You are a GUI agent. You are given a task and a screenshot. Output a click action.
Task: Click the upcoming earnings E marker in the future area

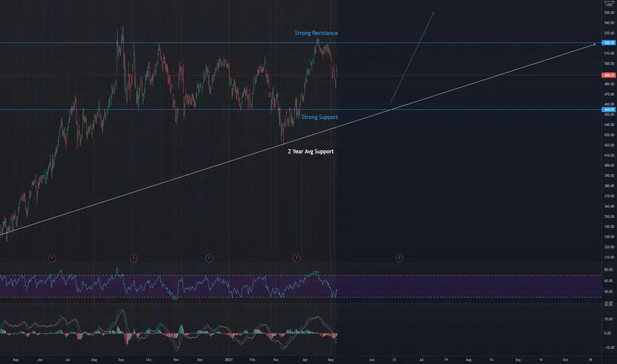(x=399, y=258)
